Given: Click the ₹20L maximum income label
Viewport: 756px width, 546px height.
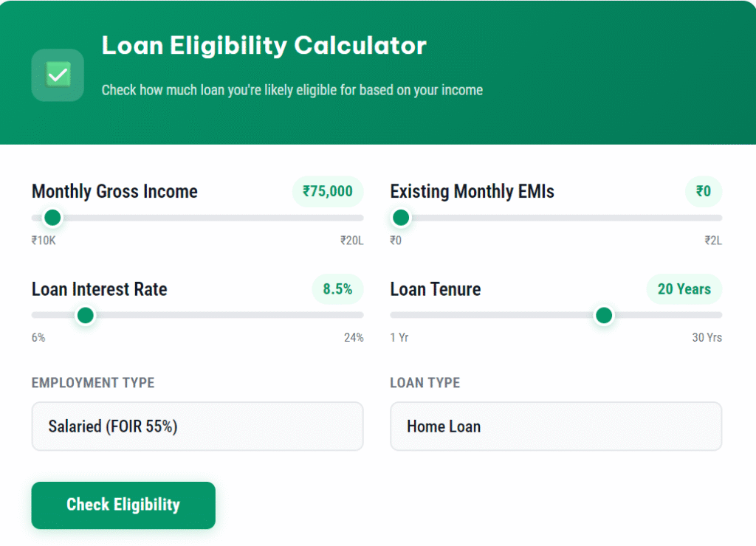Looking at the screenshot, I should tap(352, 241).
